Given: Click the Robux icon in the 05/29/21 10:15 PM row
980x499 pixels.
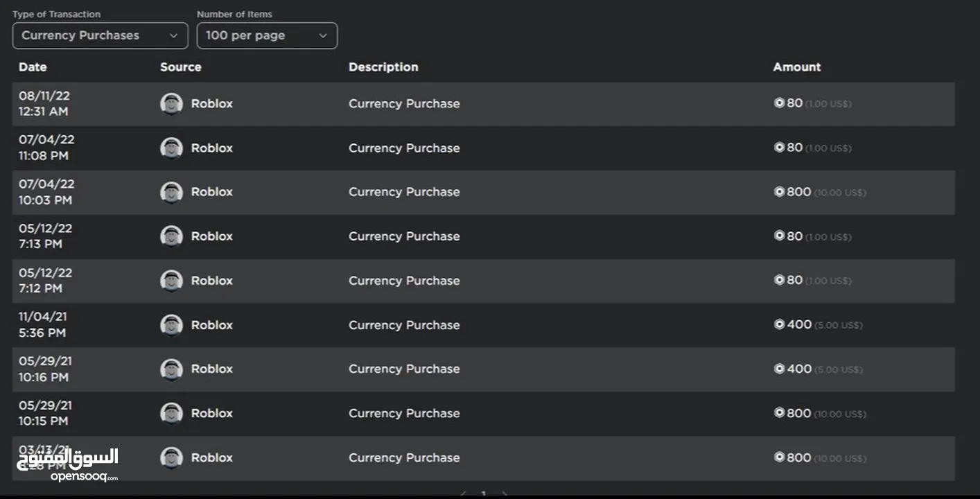Looking at the screenshot, I should click(779, 412).
